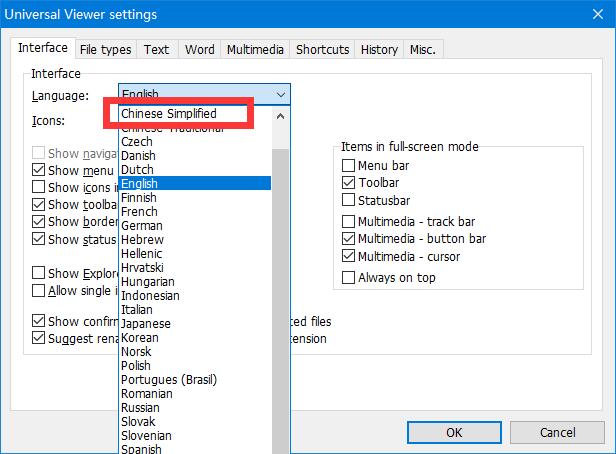Choose Norsk from the language list
616x454 pixels.
tap(195, 351)
